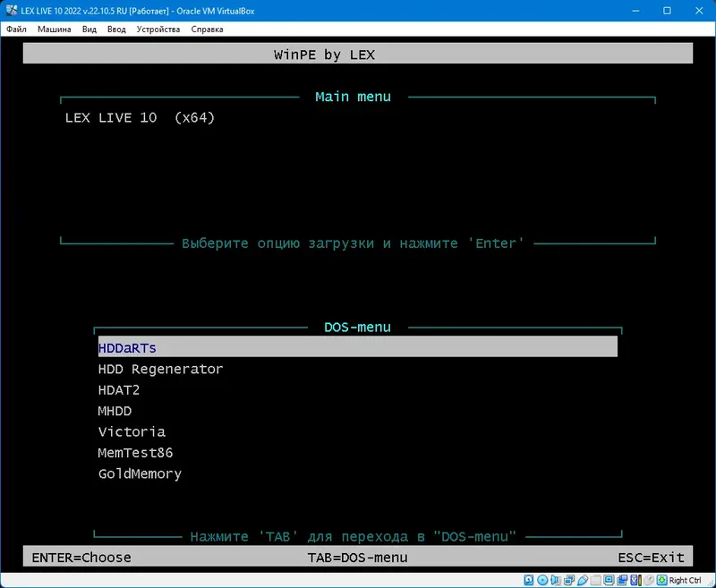Choose Victoria in DOS-menu
Viewport: 716px width, 588px height.
pyautogui.click(x=132, y=432)
